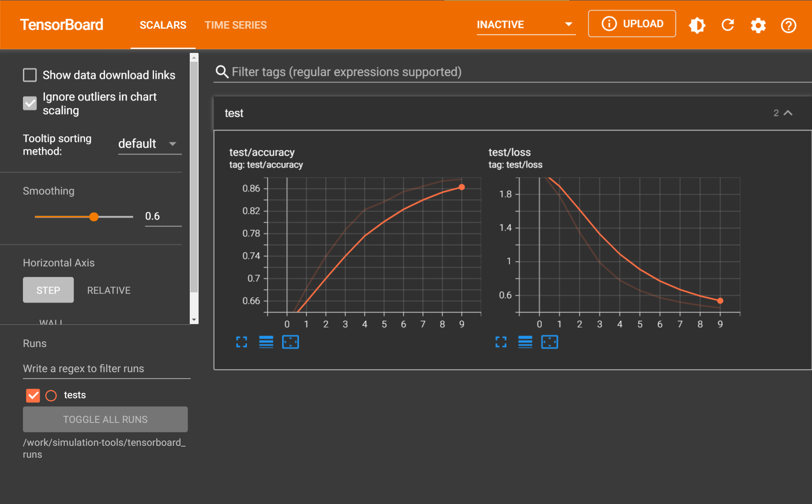The width and height of the screenshot is (812, 504).
Task: Toggle dark mode theme icon
Action: pos(697,25)
